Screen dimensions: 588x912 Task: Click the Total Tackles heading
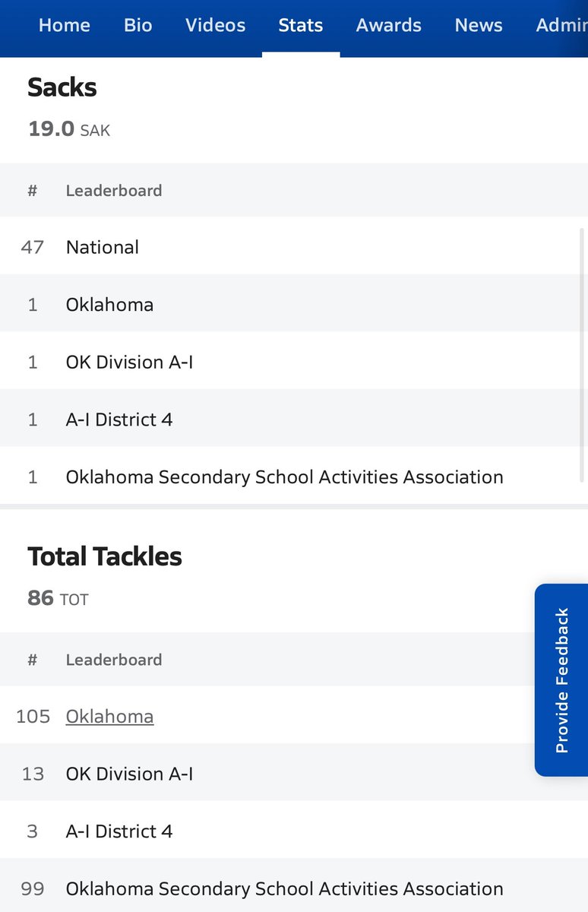[105, 557]
